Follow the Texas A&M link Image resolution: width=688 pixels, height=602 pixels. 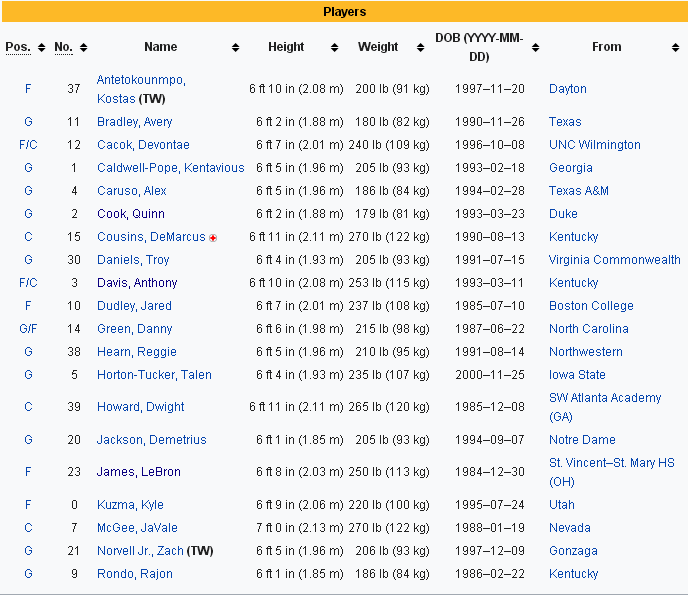tap(579, 191)
